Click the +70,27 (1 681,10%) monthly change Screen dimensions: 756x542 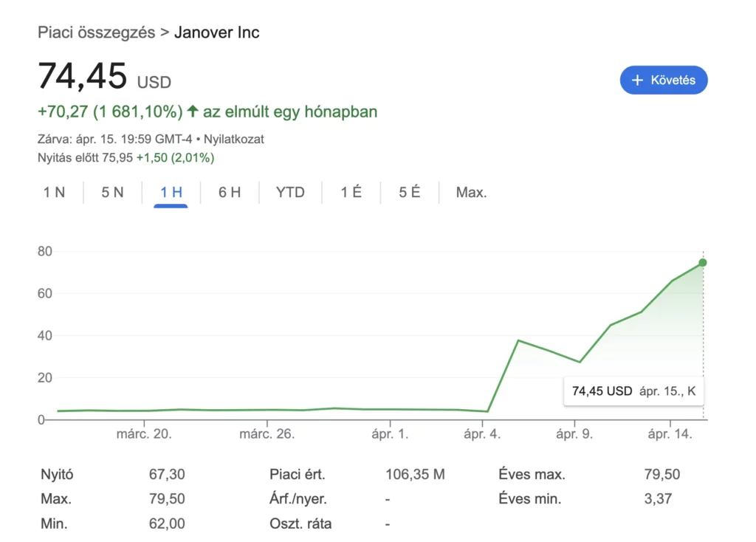[x=111, y=112]
